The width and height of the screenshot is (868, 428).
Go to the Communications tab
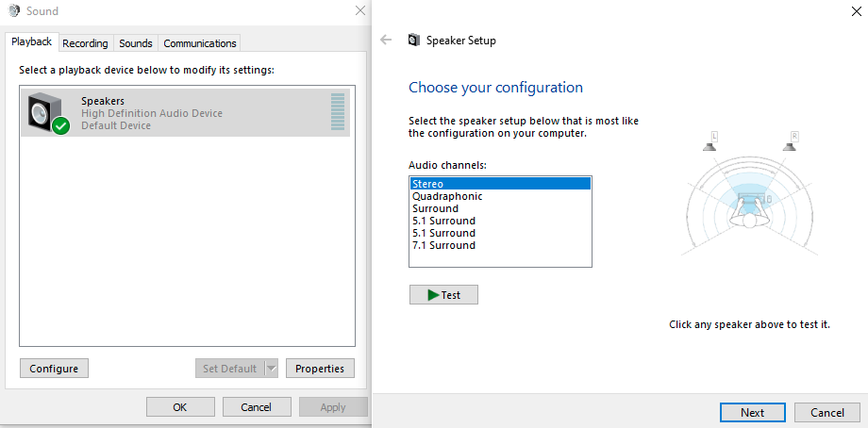click(x=199, y=43)
